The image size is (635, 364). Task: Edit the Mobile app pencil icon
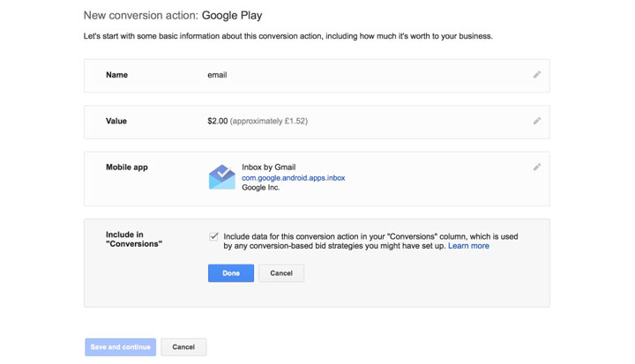click(x=536, y=167)
